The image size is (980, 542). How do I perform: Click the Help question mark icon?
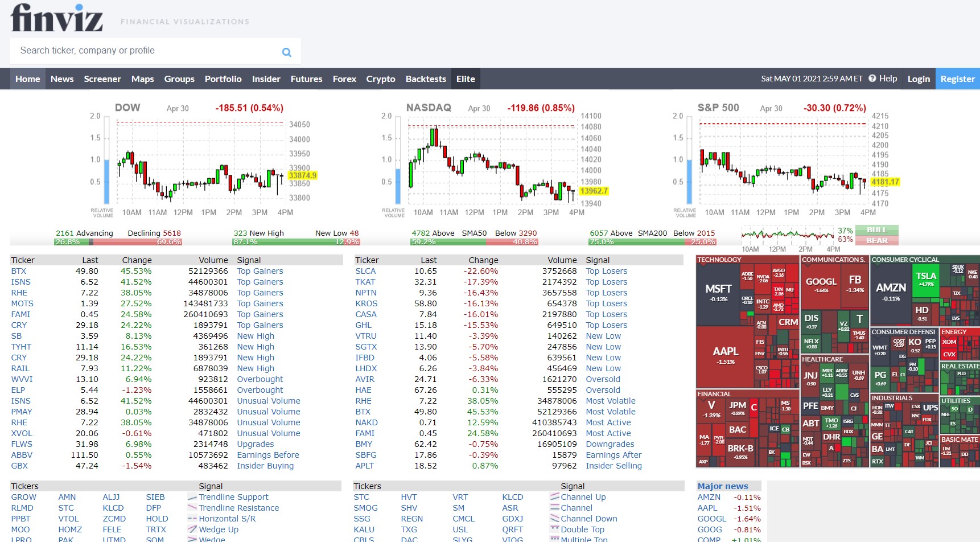(872, 79)
